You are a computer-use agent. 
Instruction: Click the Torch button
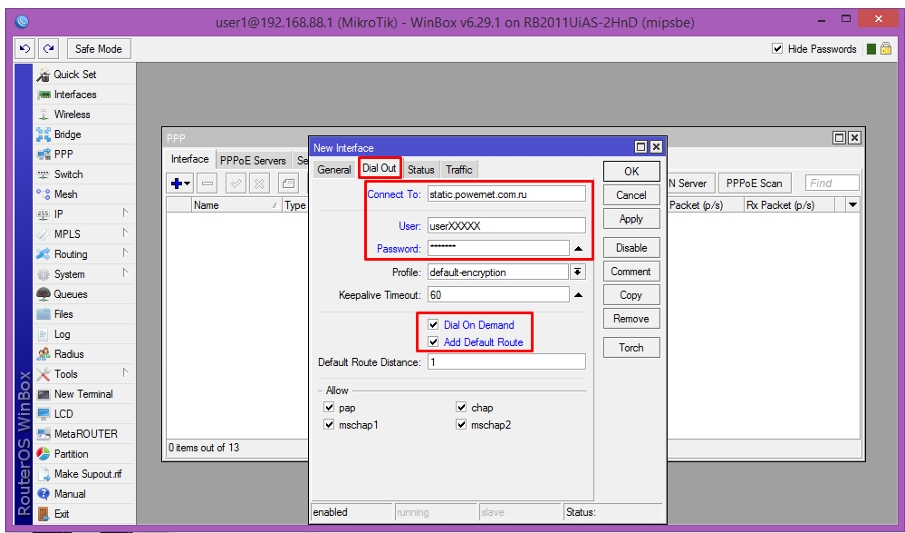pyautogui.click(x=631, y=348)
